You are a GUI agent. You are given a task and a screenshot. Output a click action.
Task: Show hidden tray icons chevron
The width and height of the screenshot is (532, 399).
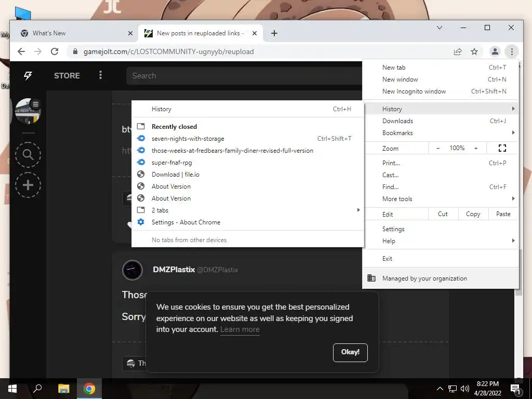(x=440, y=389)
